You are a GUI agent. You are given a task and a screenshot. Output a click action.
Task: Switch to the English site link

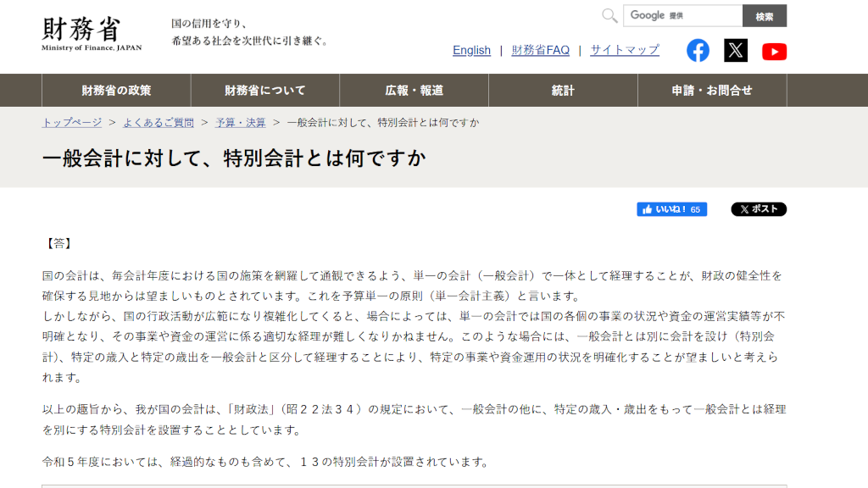click(471, 50)
